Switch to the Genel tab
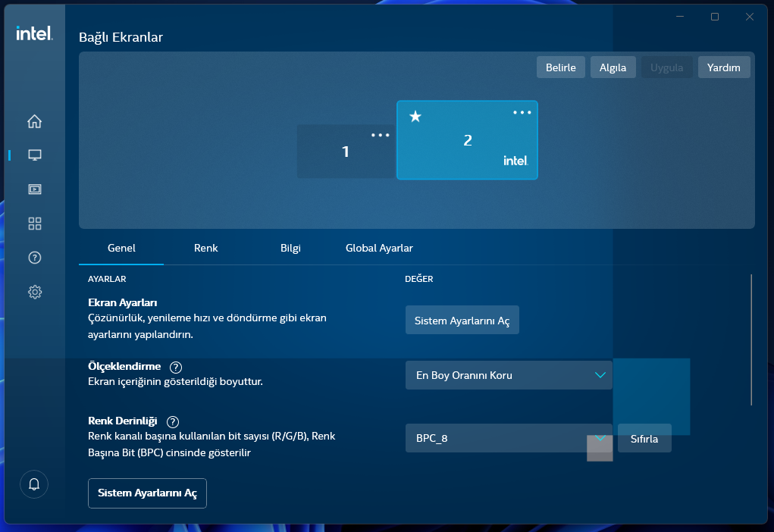Viewport: 774px width, 532px height. tap(121, 249)
